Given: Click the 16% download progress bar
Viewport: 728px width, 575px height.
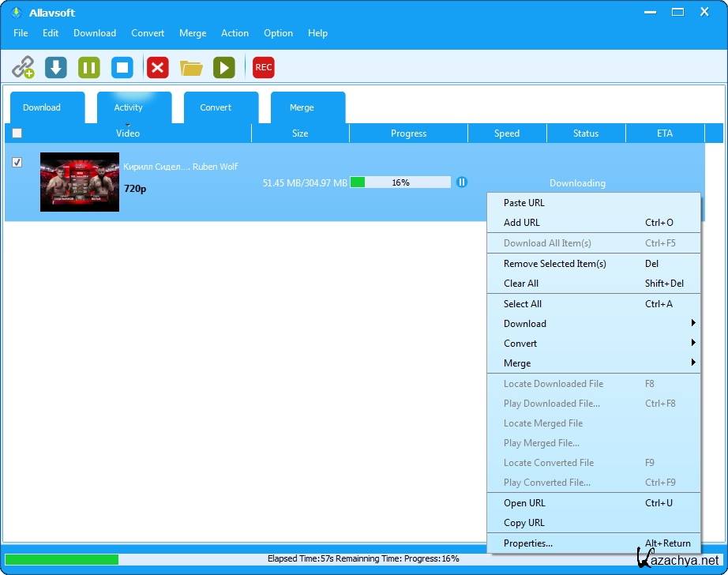Looking at the screenshot, I should 400,182.
